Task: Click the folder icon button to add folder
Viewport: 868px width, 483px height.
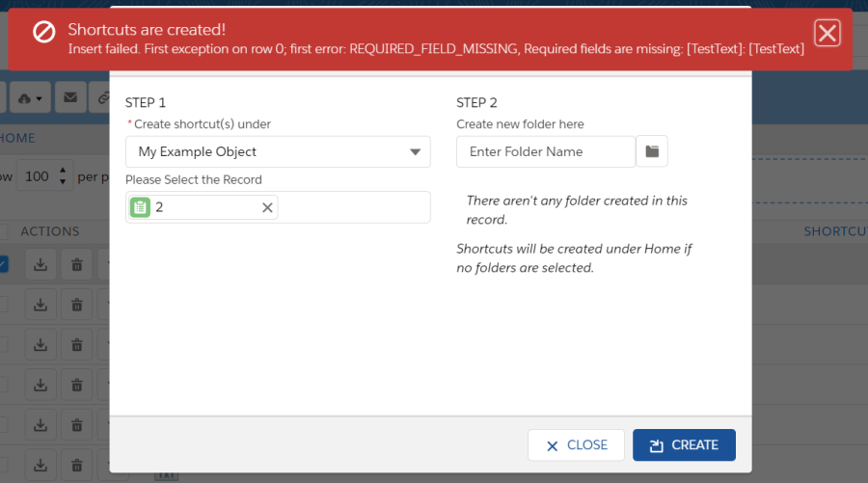Action: click(x=652, y=151)
